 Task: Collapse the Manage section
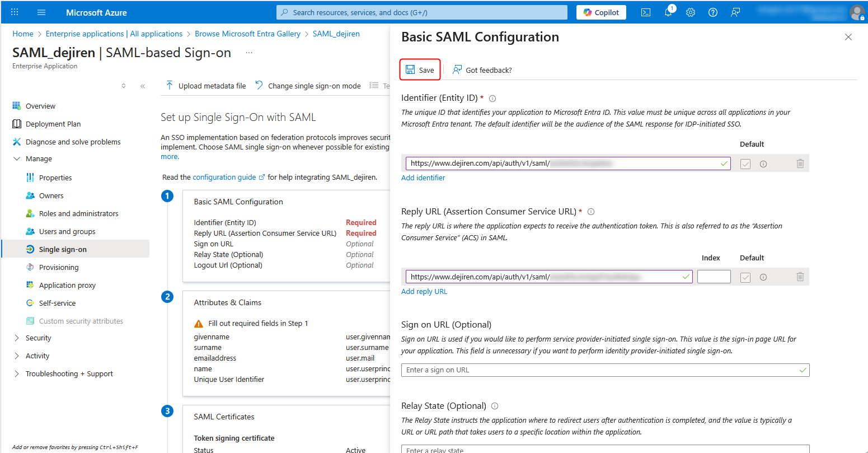coord(16,159)
